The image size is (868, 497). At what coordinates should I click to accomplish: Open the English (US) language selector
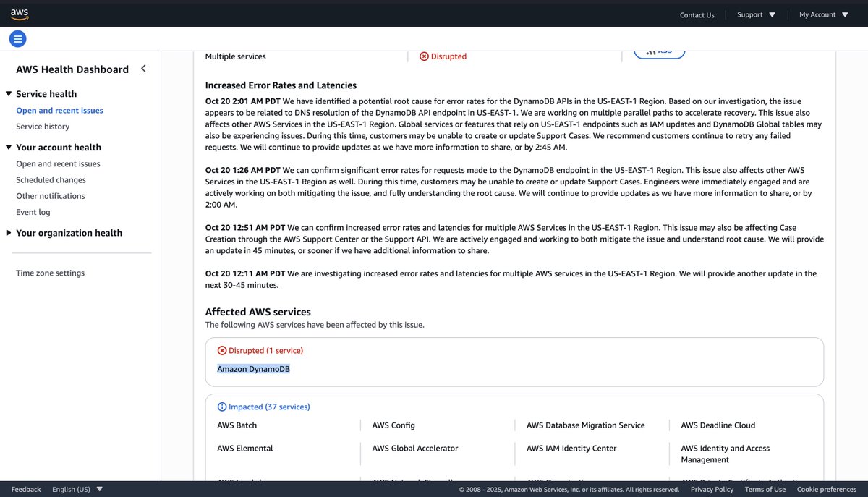[x=77, y=490]
